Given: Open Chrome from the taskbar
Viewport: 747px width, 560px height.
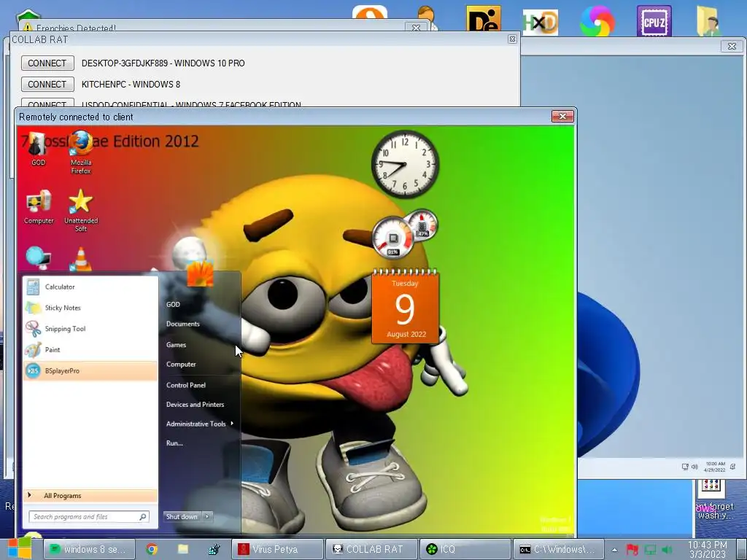Looking at the screenshot, I should point(152,549).
